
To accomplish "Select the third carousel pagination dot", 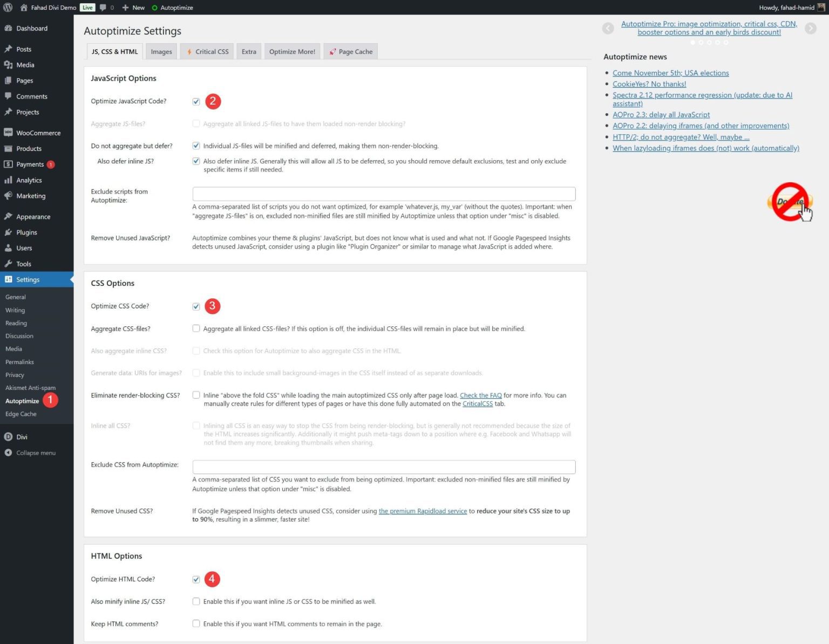I will coord(710,42).
